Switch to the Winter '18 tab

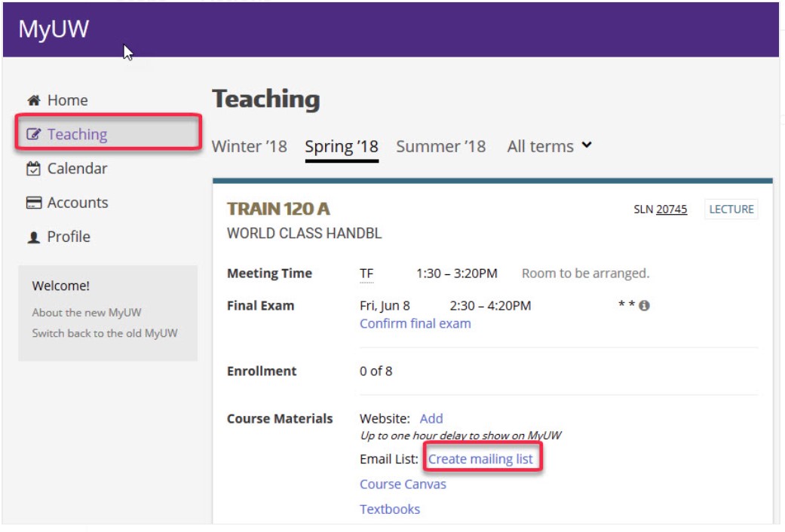[x=249, y=146]
